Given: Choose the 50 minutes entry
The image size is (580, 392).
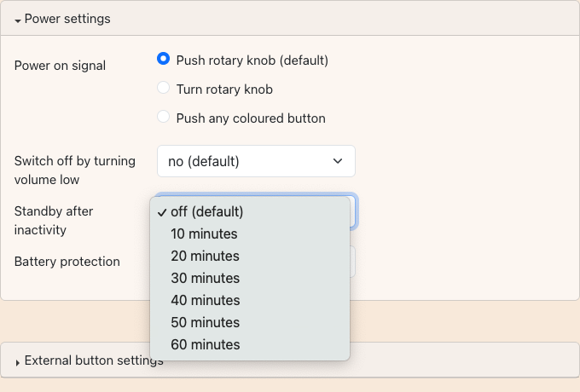Looking at the screenshot, I should 205,322.
